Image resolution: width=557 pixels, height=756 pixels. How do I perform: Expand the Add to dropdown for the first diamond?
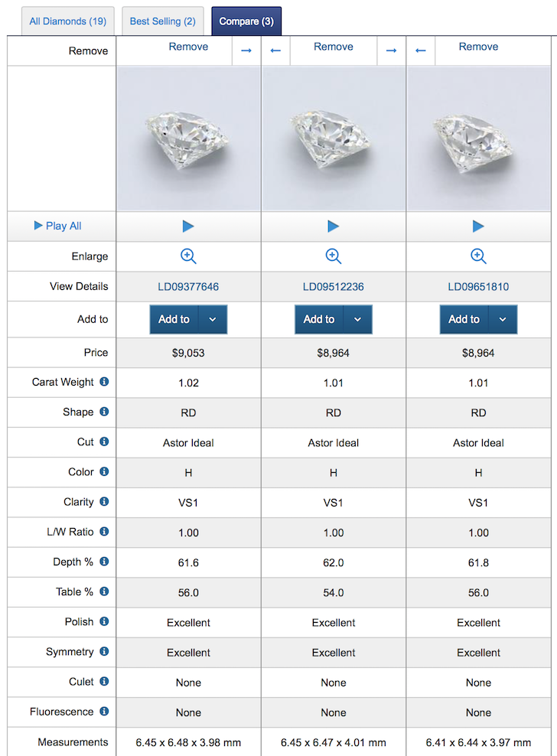(213, 320)
